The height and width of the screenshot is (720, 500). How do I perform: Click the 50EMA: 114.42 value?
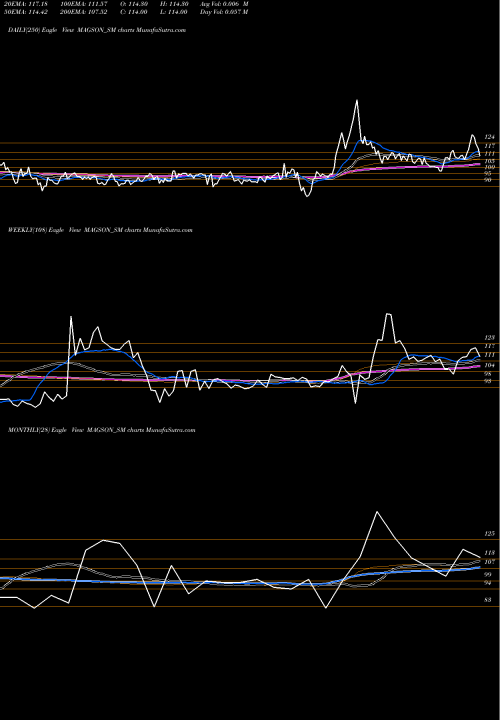point(25,12)
